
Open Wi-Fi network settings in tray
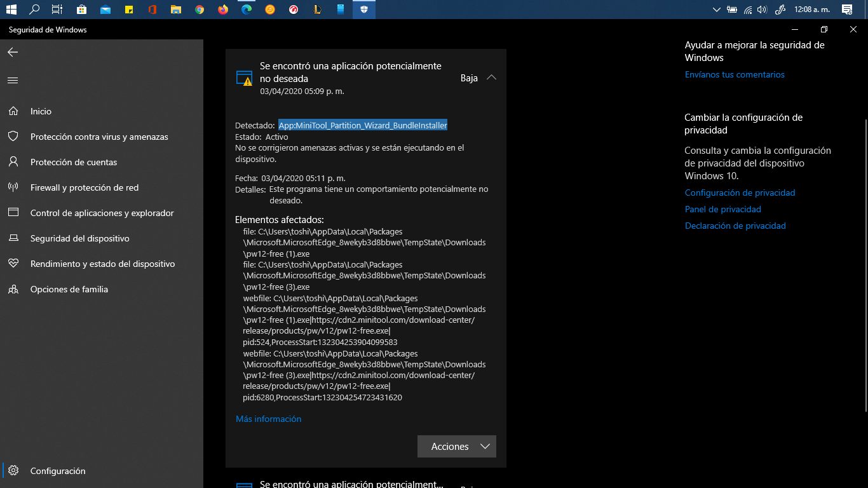[748, 10]
